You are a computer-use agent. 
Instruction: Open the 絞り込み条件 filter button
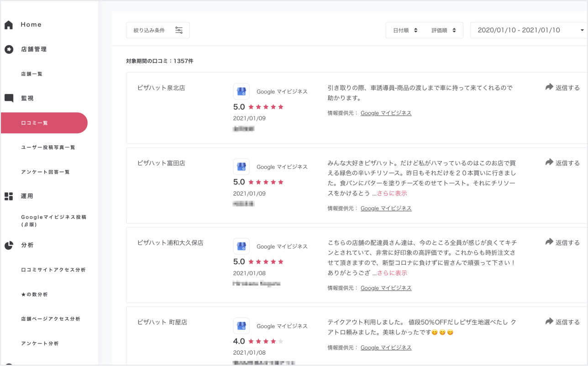click(x=158, y=30)
